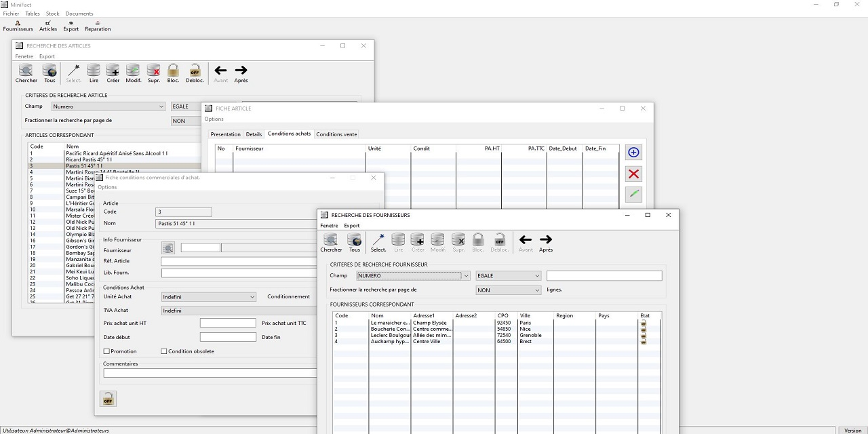
Task: Click Chercher icon in Recherche des Fournisseurs
Action: (x=331, y=240)
